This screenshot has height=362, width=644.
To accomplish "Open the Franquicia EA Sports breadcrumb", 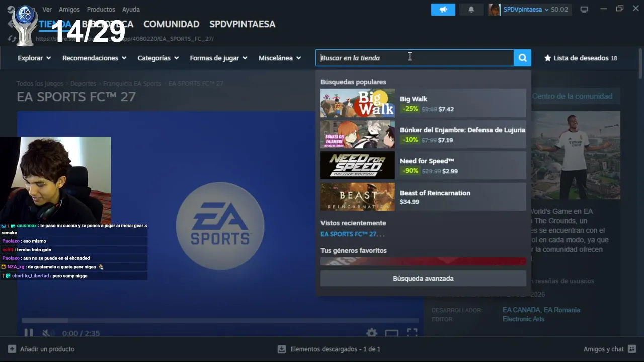I will point(132,84).
